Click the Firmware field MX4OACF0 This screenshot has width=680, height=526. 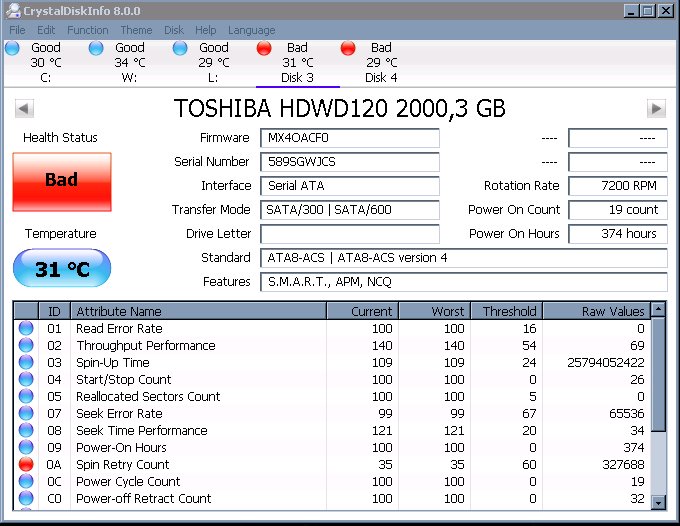click(x=350, y=138)
